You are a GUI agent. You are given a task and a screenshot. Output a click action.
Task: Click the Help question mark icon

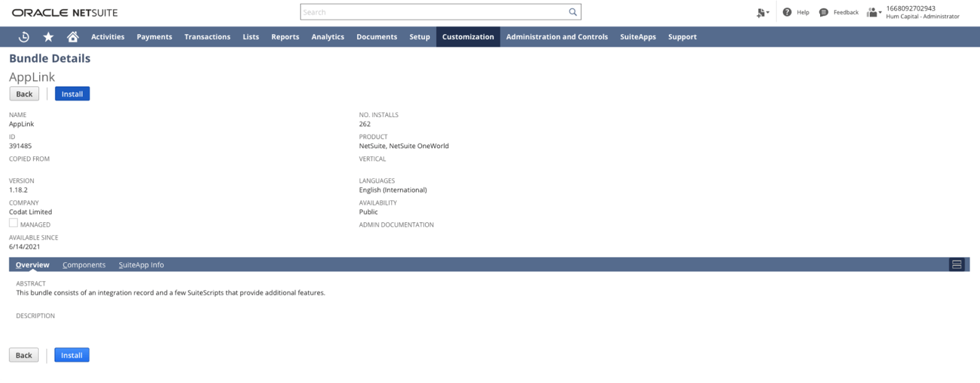point(787,12)
